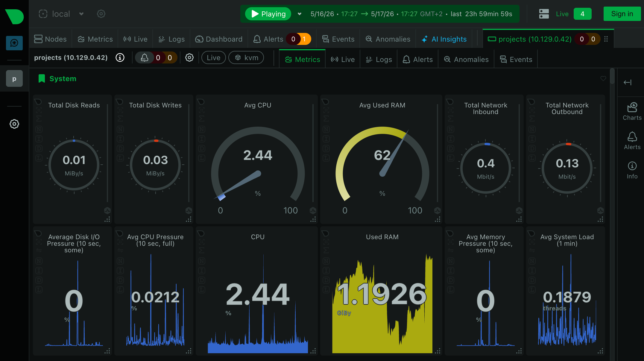Toggle the Playing playback button
The height and width of the screenshot is (361, 644).
268,14
